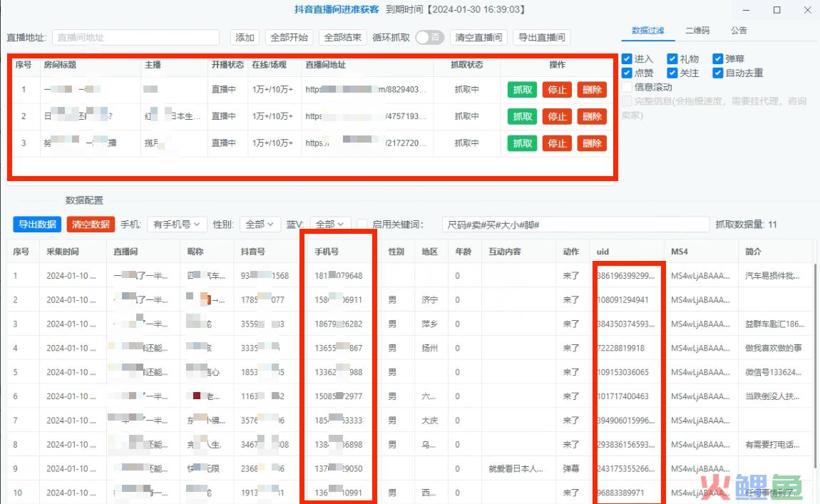Click the 昵称 column header

(x=195, y=252)
